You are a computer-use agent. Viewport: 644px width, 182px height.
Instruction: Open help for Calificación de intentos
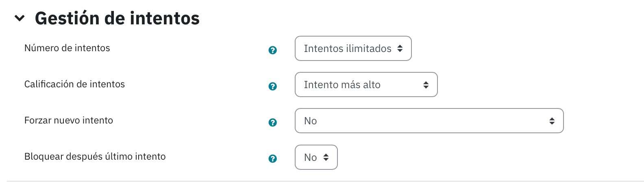[273, 87]
